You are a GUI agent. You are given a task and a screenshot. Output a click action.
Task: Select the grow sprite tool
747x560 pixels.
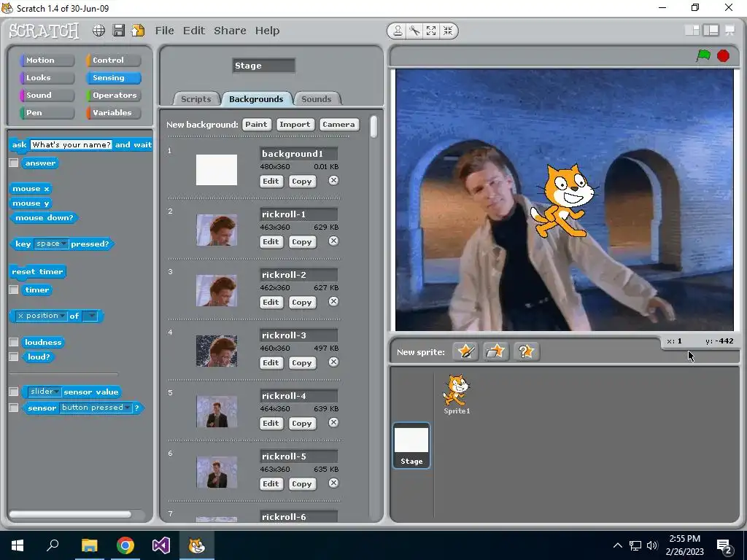431,31
